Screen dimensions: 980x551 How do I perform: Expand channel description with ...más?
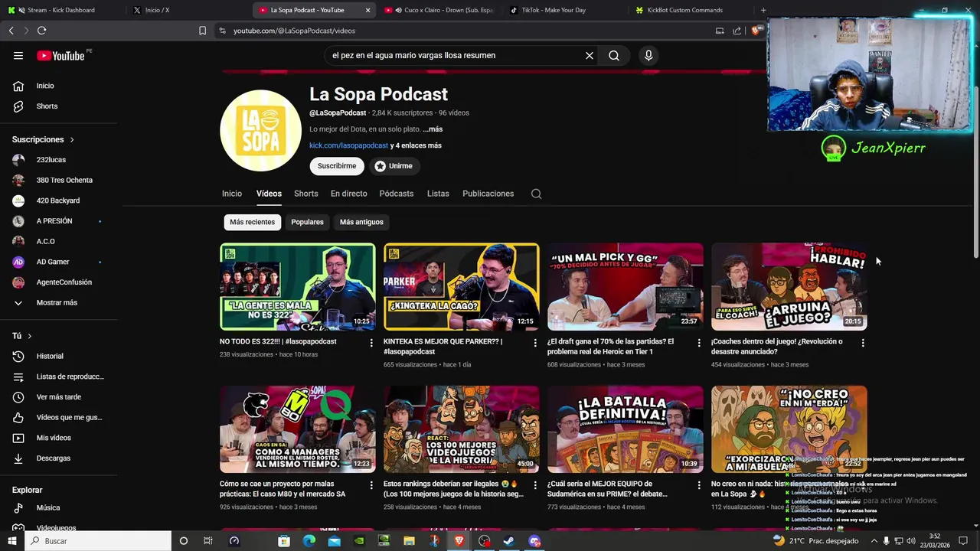click(x=433, y=129)
